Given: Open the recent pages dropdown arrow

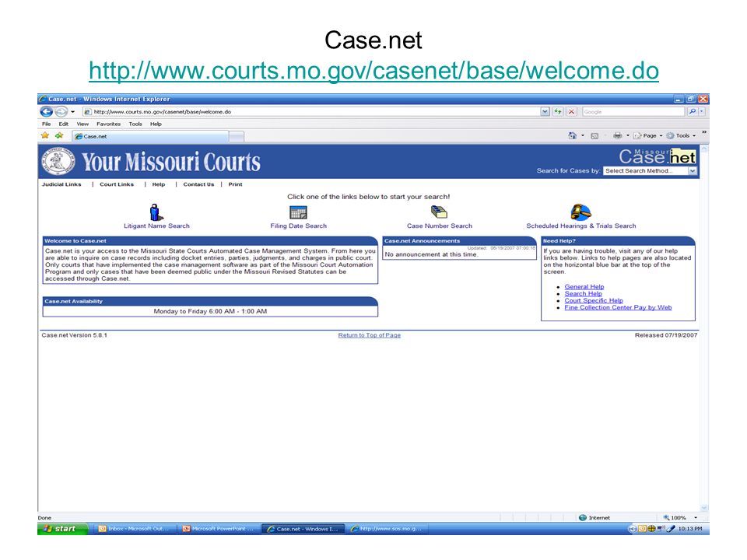Looking at the screenshot, I should click(x=73, y=112).
